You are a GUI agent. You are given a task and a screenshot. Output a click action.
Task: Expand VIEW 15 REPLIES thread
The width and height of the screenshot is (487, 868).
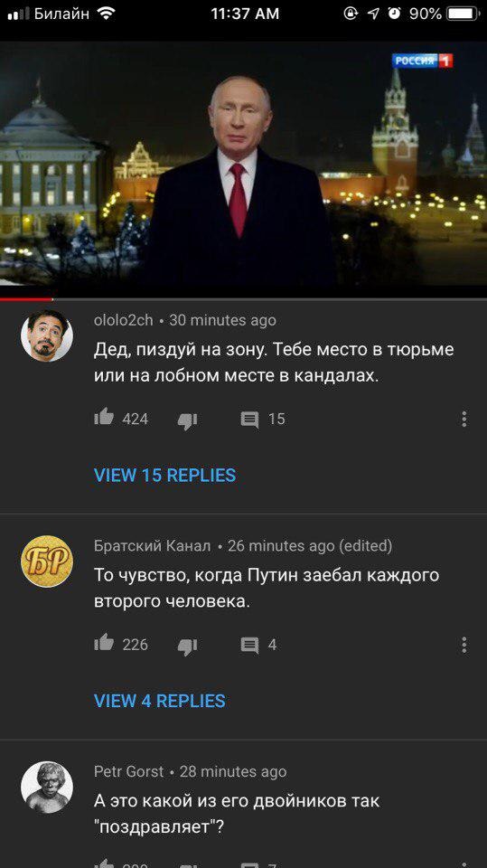pos(165,475)
